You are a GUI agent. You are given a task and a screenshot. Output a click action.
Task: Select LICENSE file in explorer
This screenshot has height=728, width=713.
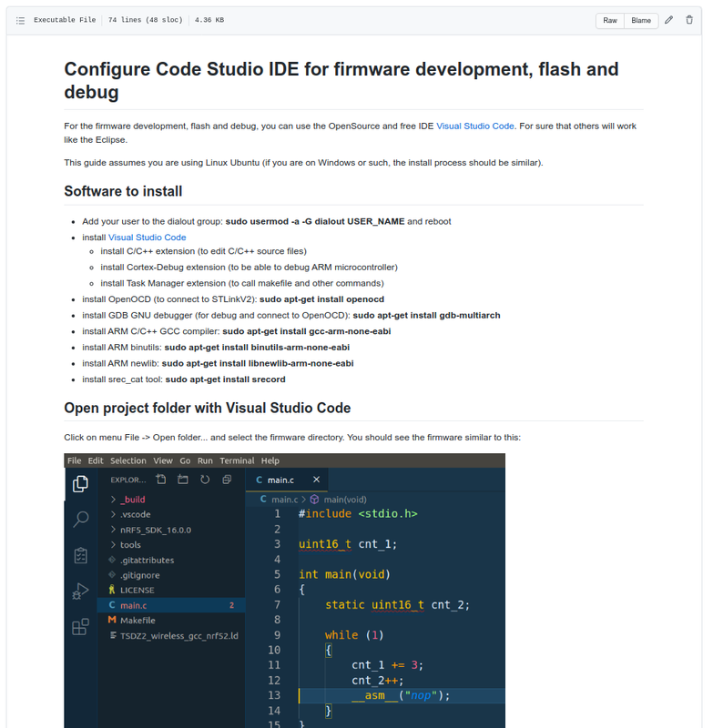tap(171, 590)
